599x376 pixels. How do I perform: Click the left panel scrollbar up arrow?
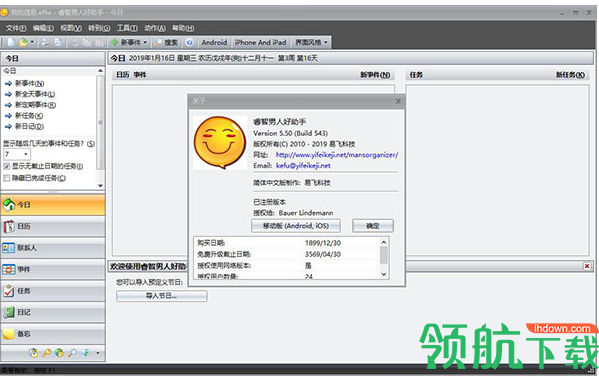pos(100,71)
